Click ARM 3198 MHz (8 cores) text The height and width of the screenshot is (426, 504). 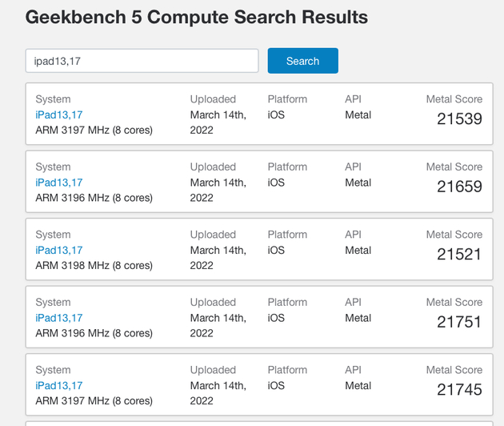[x=94, y=265]
